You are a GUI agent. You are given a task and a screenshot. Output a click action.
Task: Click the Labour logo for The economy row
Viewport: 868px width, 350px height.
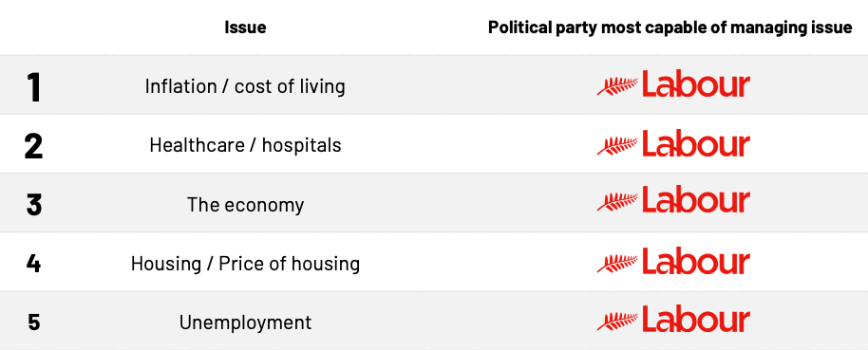coord(673,200)
